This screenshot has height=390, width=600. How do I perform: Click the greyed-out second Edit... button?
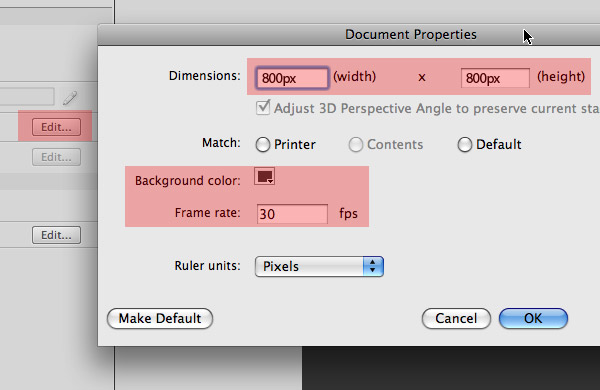[x=56, y=157]
